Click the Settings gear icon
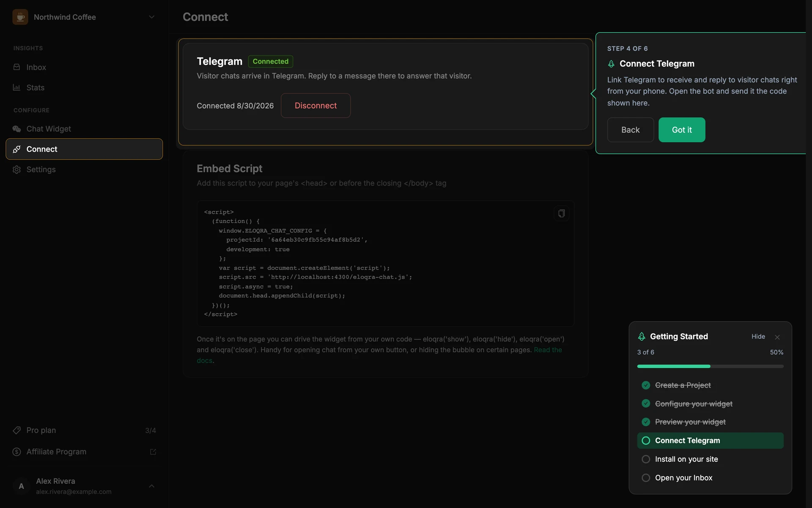The height and width of the screenshot is (508, 812). (16, 169)
